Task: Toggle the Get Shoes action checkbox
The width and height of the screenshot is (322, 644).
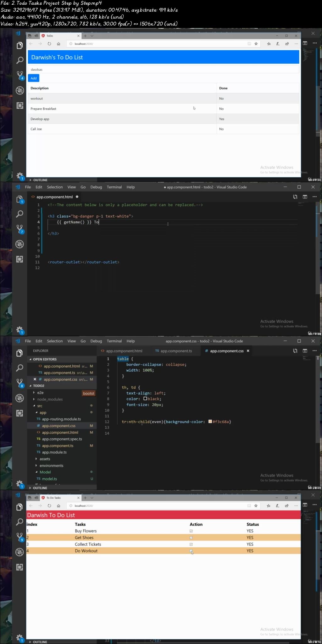Action: 191,538
